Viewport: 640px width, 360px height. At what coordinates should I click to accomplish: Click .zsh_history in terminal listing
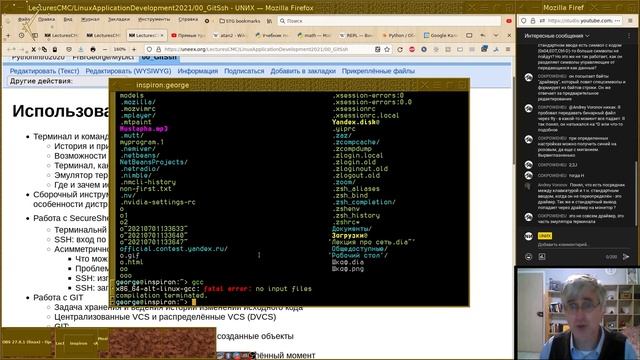tap(356, 215)
